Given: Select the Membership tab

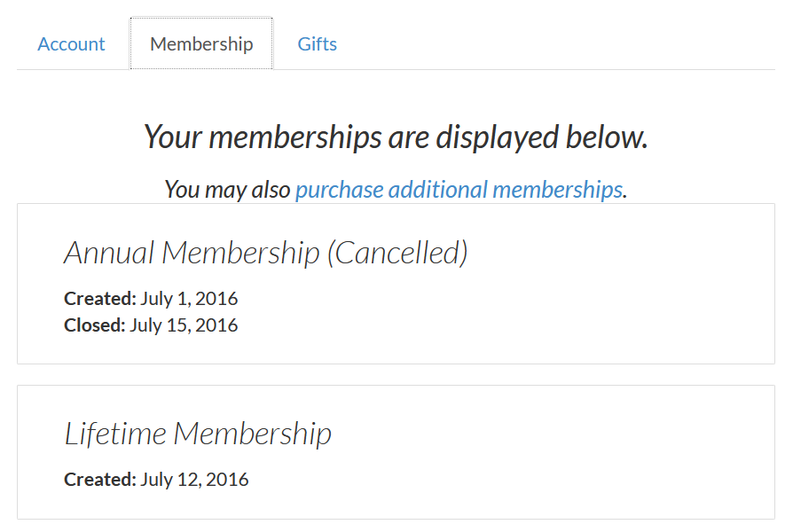Looking at the screenshot, I should [x=201, y=43].
